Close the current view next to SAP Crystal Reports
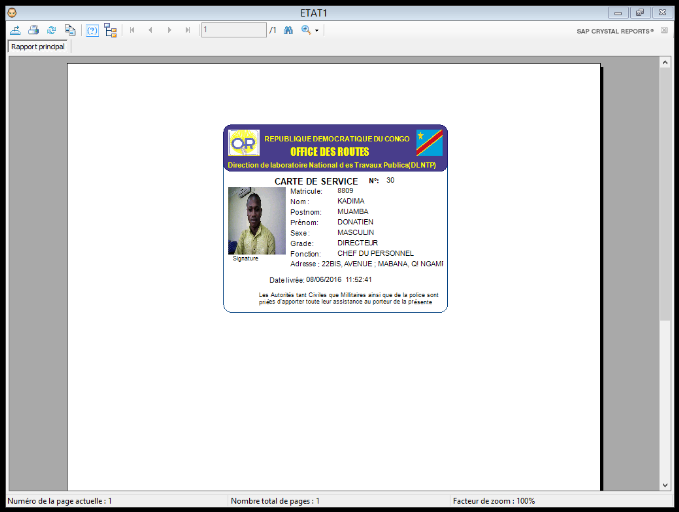The image size is (679, 512). 664,30
